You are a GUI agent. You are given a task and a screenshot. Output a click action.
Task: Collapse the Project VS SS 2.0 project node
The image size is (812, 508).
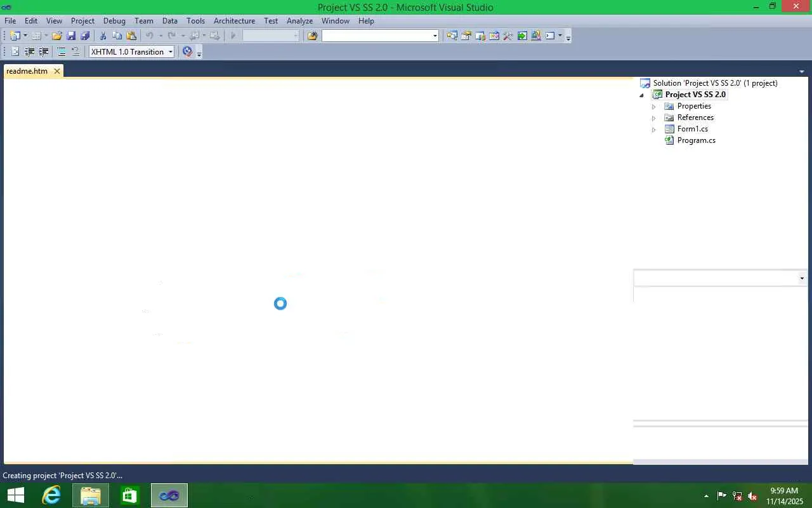point(642,95)
